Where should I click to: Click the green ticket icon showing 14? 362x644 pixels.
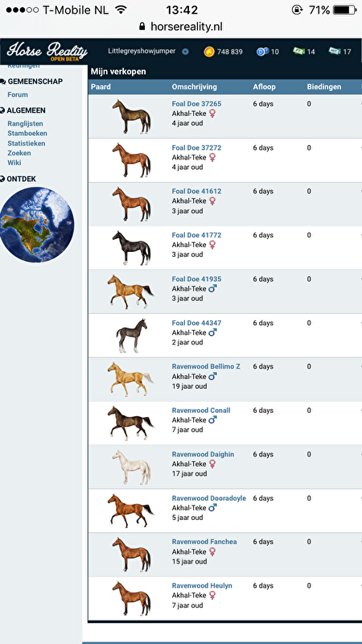pos(298,52)
